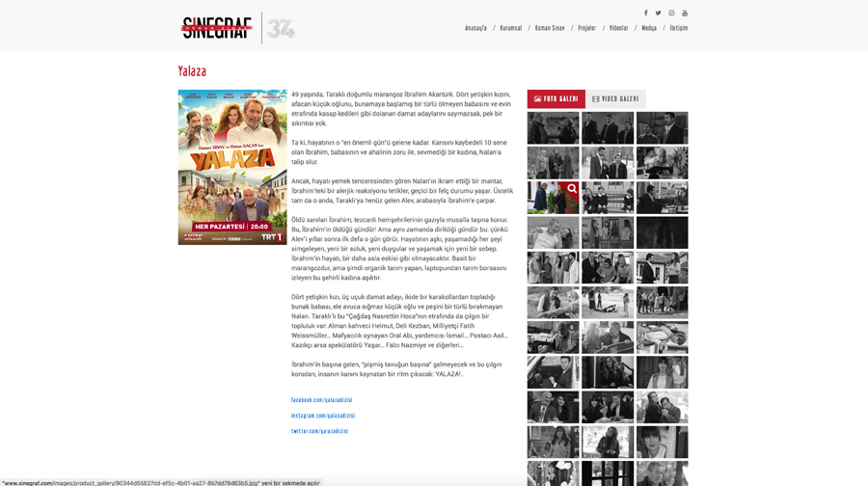Image resolution: width=868 pixels, height=486 pixels.
Task: Open the Medya menu item
Action: [x=649, y=29]
